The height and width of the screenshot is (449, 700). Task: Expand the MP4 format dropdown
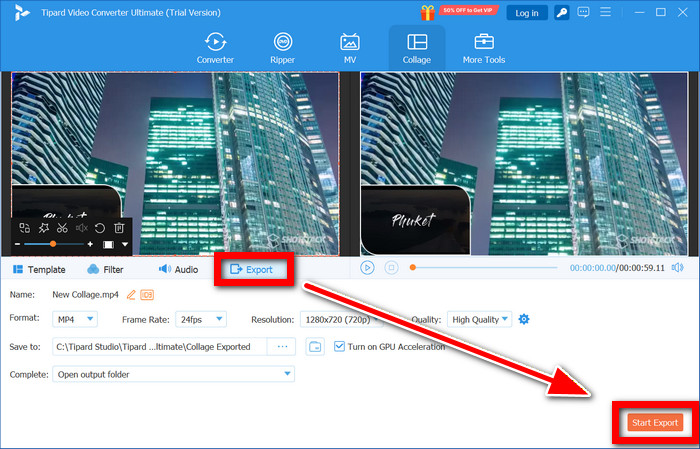pyautogui.click(x=75, y=319)
